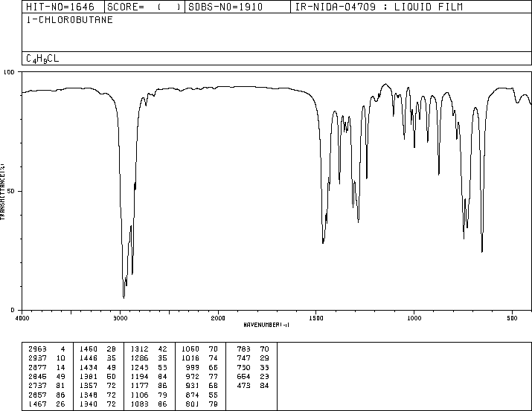Click the 1000 x-axis tick label
532x411 pixels.
point(414,318)
